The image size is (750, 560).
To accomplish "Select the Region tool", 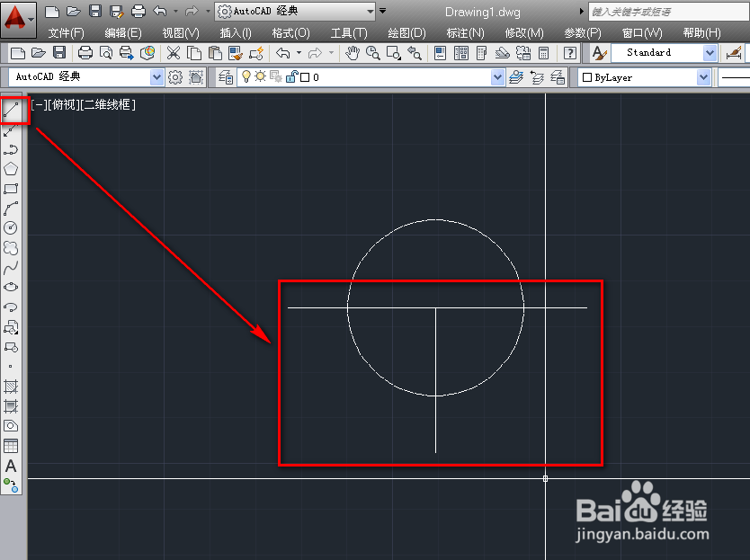I will [11, 426].
